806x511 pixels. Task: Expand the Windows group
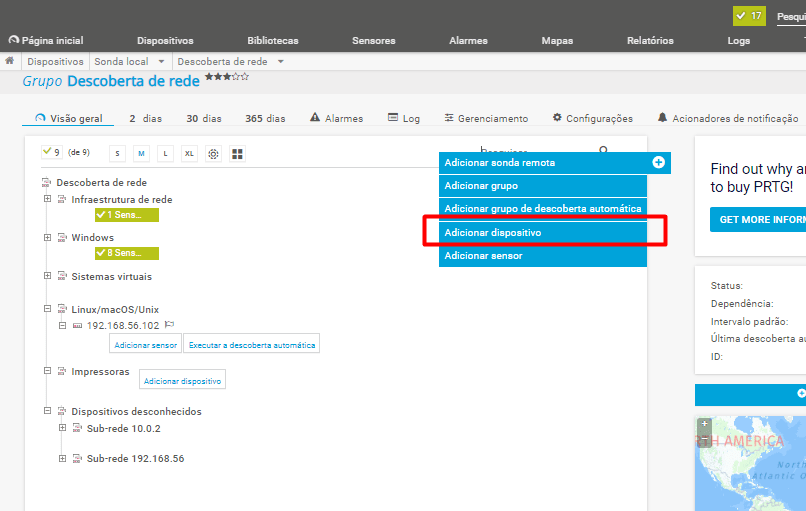47,237
